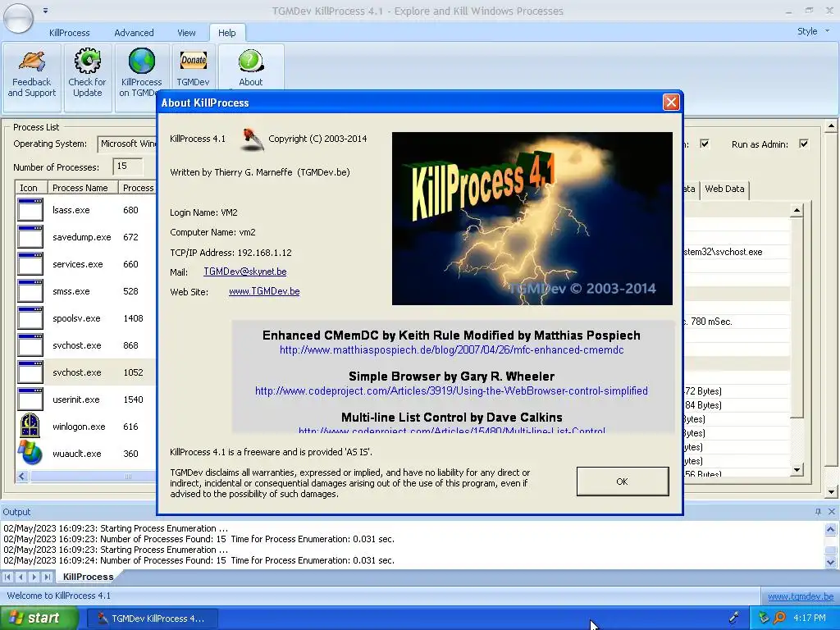Click the Donate TGMDev icon
840x630 pixels.
point(194,61)
